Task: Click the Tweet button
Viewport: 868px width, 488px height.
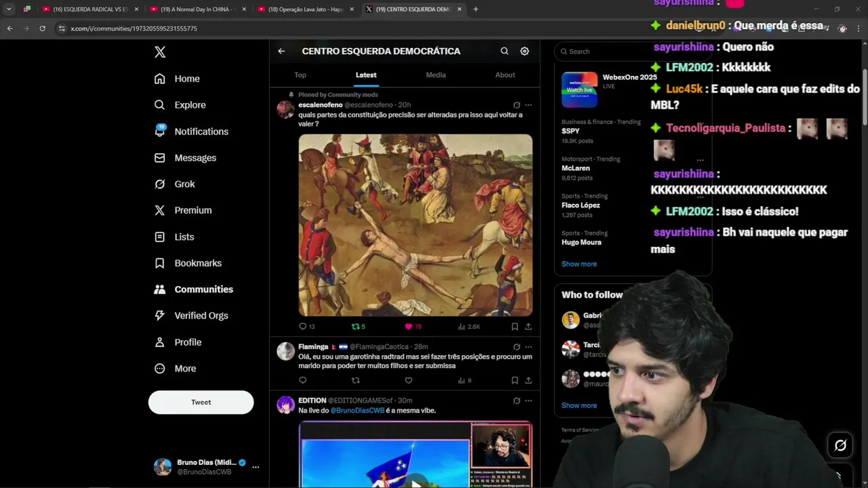Action: 201,403
